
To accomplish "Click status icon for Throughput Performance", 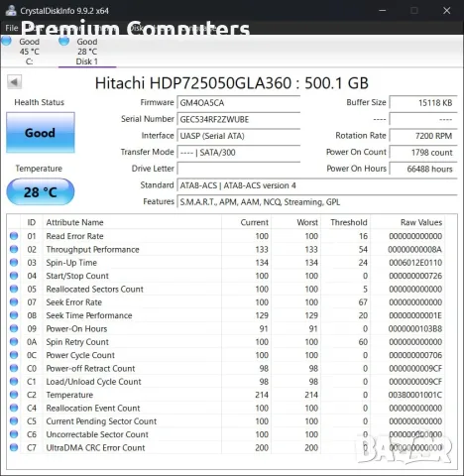I will pos(14,249).
